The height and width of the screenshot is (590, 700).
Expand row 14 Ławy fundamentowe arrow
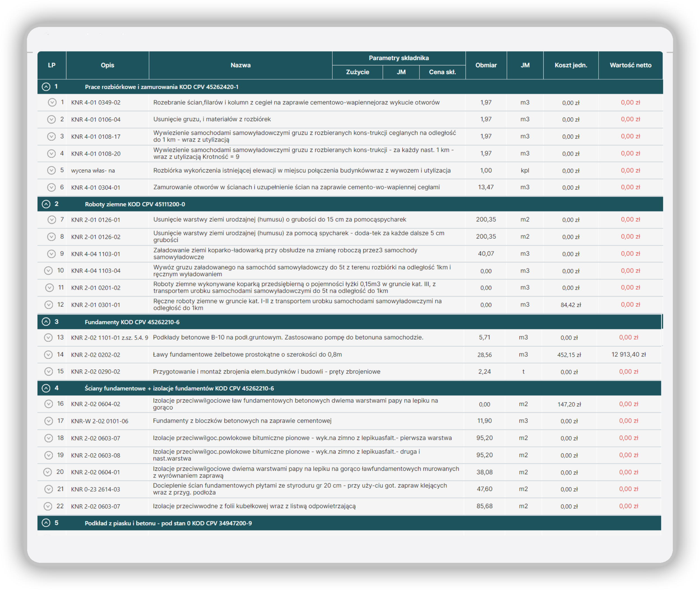pos(48,354)
